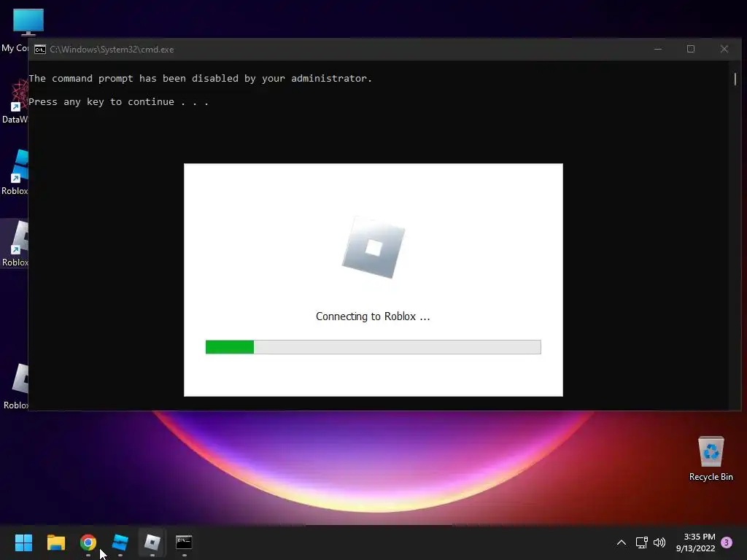Open the volume speaker tray icon
The height and width of the screenshot is (560, 747).
(659, 542)
